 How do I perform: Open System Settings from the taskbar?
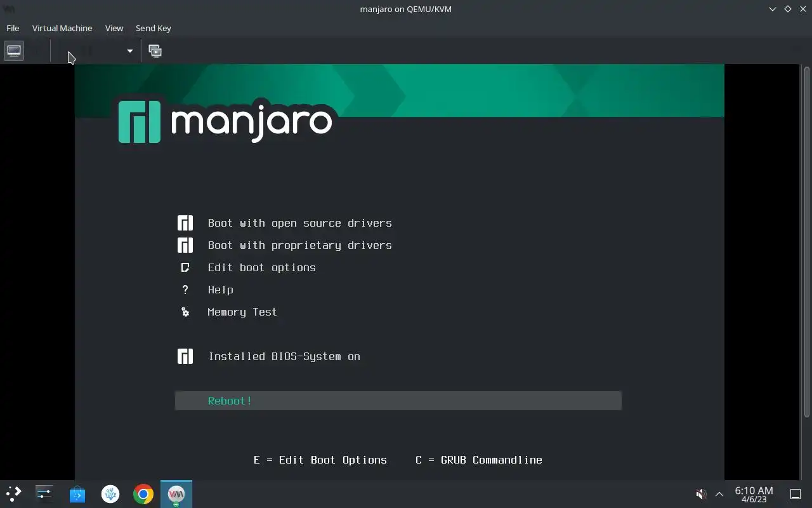pos(44,494)
